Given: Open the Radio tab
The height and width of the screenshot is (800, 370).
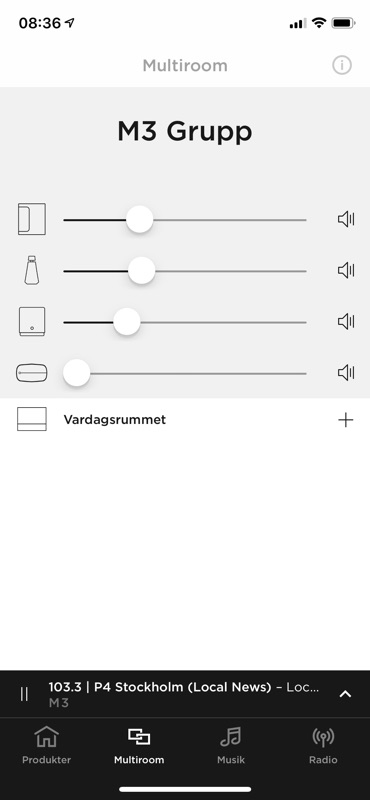Looking at the screenshot, I should click(323, 745).
